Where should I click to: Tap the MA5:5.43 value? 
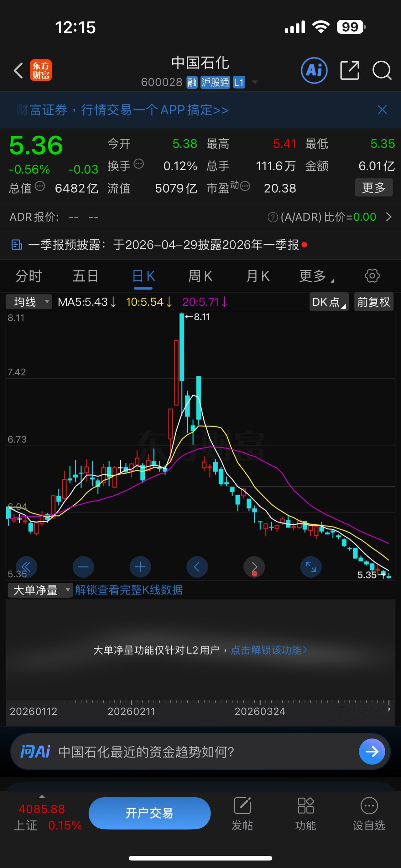tap(87, 302)
